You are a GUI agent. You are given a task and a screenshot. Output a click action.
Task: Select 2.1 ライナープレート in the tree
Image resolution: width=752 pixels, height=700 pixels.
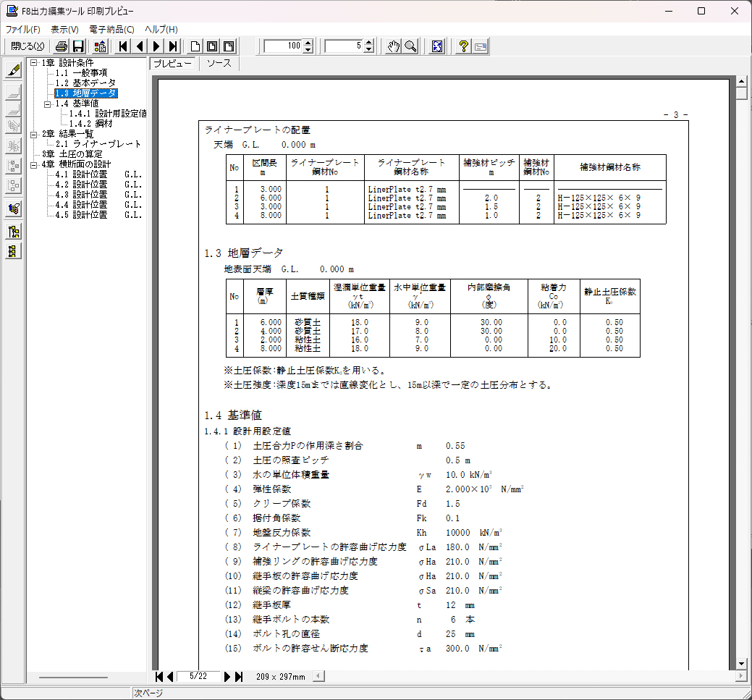point(98,144)
